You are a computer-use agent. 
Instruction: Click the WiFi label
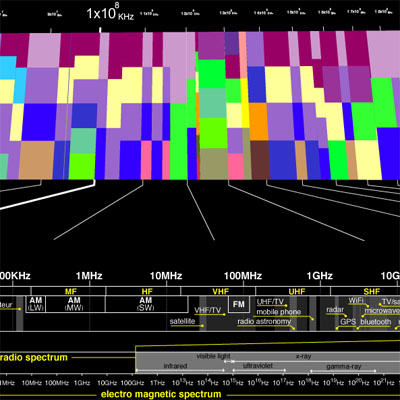356,301
